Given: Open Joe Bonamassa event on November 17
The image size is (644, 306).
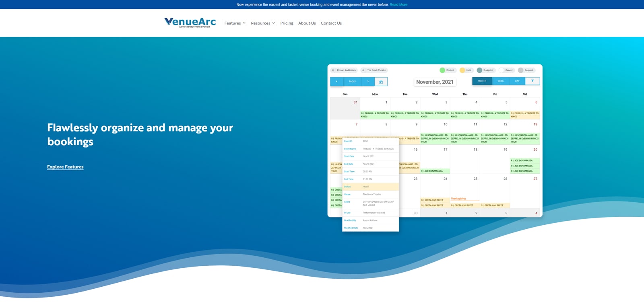Looking at the screenshot, I should point(435,171).
